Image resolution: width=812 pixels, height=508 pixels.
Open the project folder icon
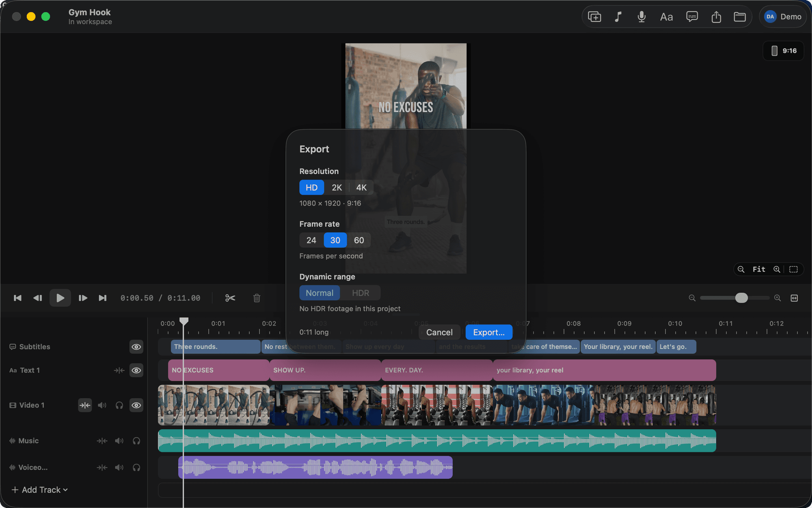(x=740, y=17)
